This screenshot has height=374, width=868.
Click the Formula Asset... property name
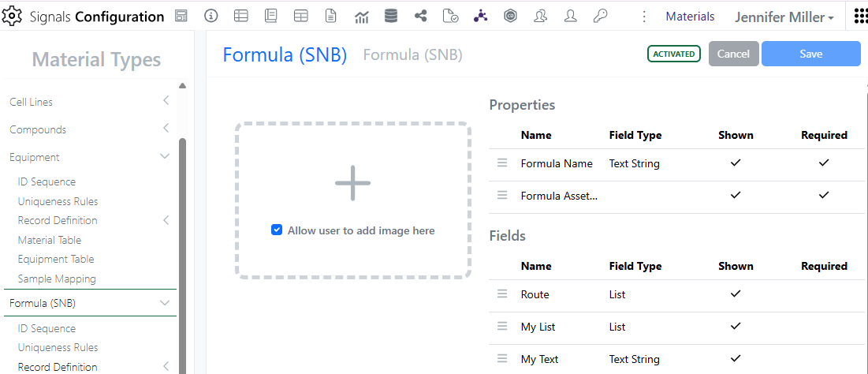pyautogui.click(x=559, y=196)
